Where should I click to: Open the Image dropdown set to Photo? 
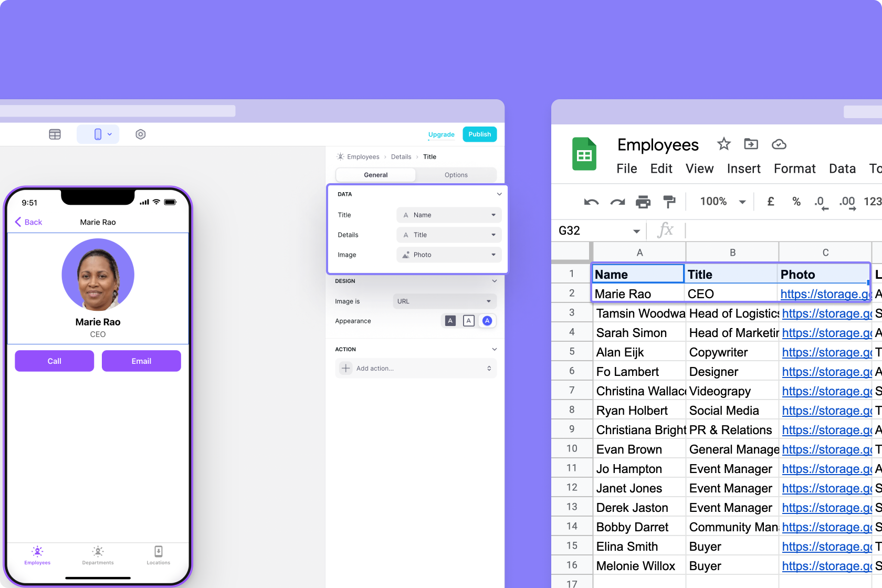tap(448, 255)
